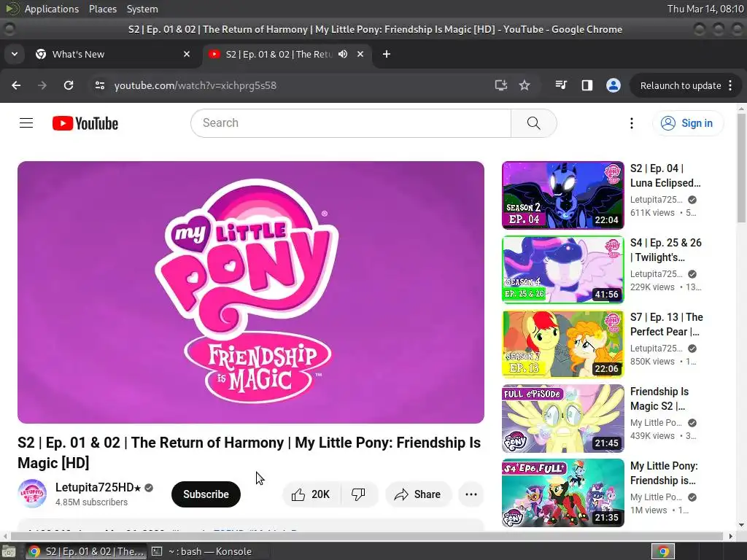
Task: Open S4 Ep. 25 & 26 Twilight's thumbnail
Action: click(563, 270)
